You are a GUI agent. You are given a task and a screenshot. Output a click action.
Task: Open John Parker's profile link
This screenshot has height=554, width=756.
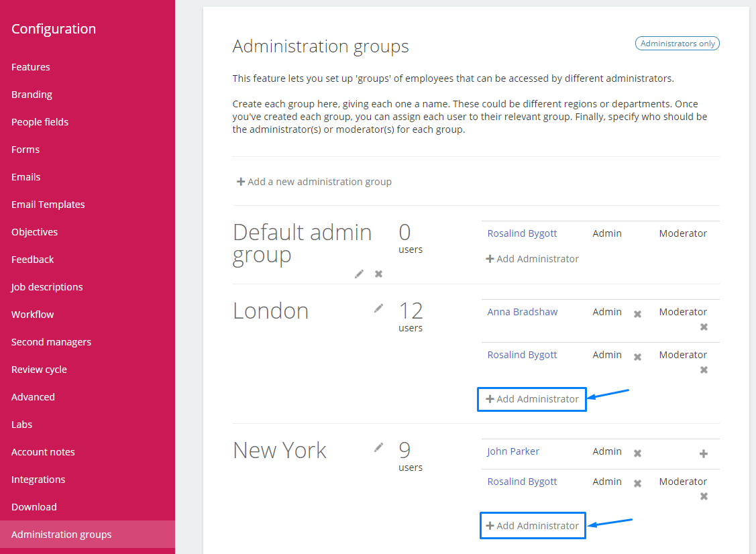tap(513, 451)
